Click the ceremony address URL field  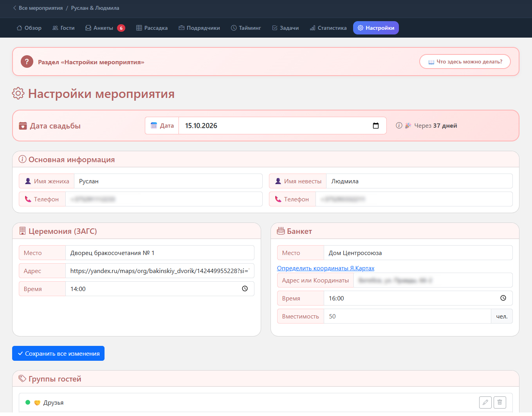tap(160, 271)
